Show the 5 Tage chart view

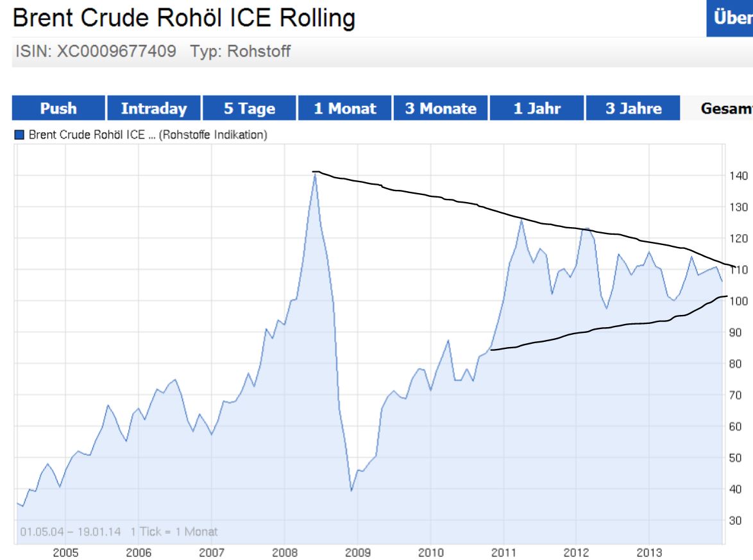click(x=249, y=108)
